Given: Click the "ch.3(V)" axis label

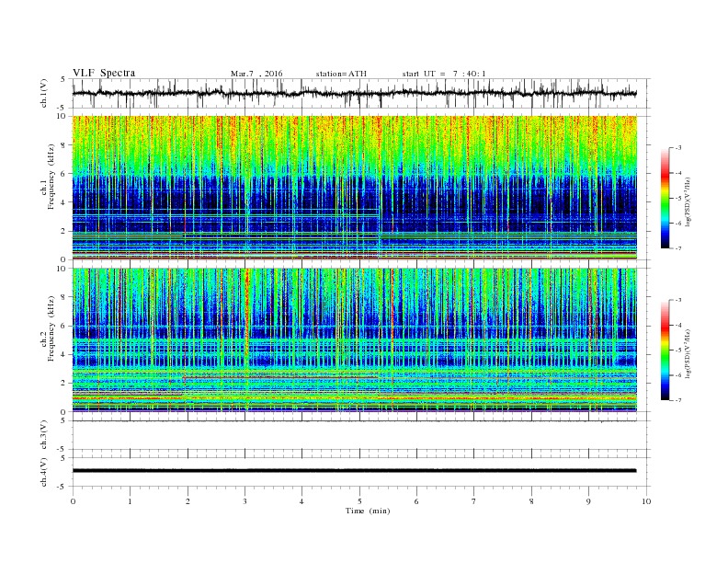Looking at the screenshot, I should point(44,435).
